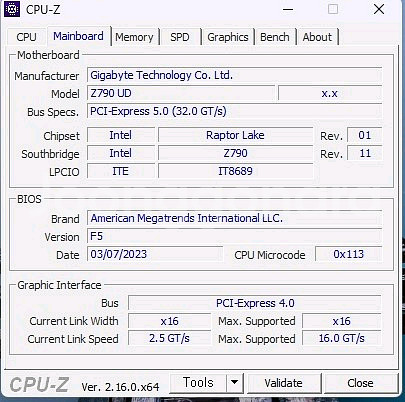Click the Validate button

[x=283, y=383]
